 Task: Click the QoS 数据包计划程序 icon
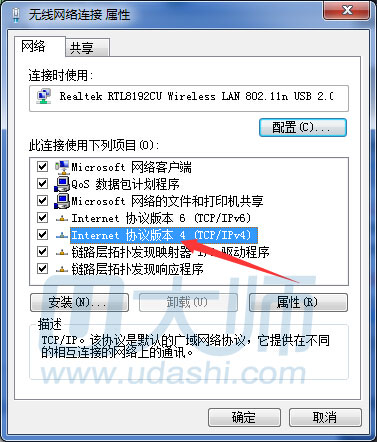click(x=62, y=184)
